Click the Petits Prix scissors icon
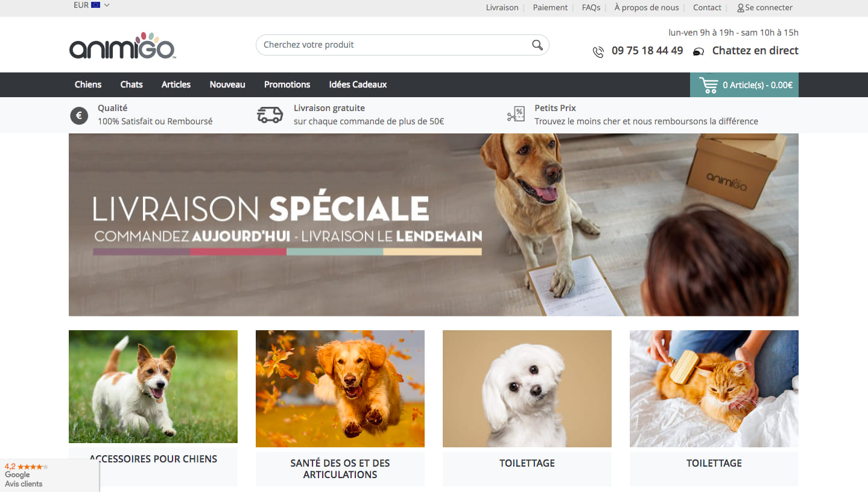Viewport: 868px width, 492px height. (516, 115)
